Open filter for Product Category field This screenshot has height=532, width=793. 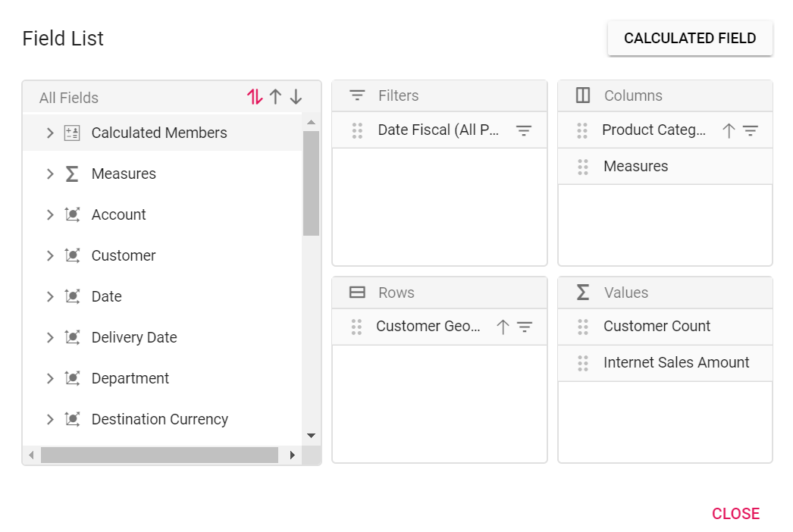click(x=751, y=131)
